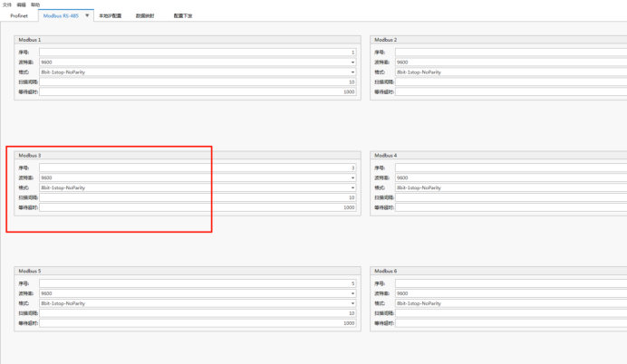Open the 文件 menu
The width and height of the screenshot is (627, 364).
click(x=7, y=5)
